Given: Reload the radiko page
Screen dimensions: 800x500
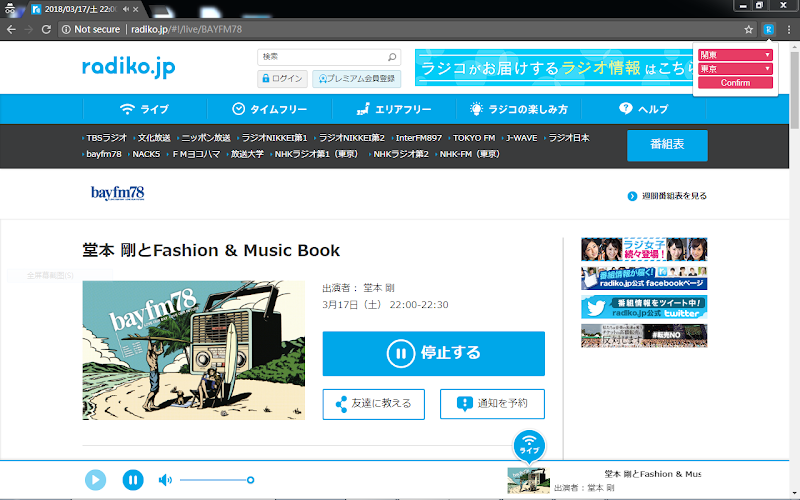Looking at the screenshot, I should (46, 30).
